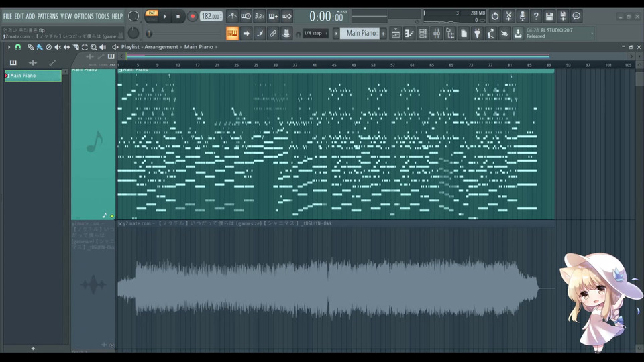The width and height of the screenshot is (644, 362).
Task: Toggle the main snap magnet icon
Action: click(298, 34)
